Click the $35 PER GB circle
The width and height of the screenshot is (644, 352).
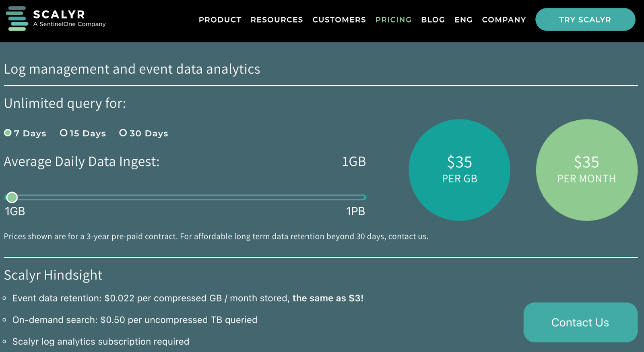(x=459, y=170)
